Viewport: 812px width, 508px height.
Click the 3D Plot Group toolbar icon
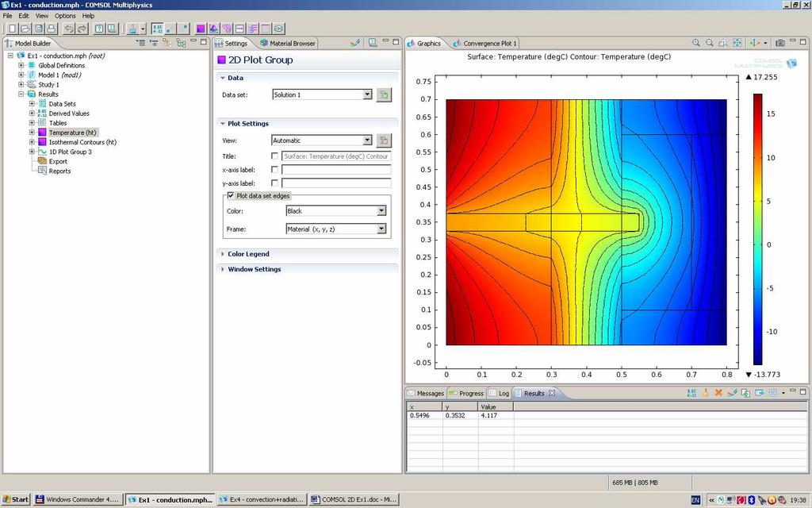pyautogui.click(x=213, y=29)
